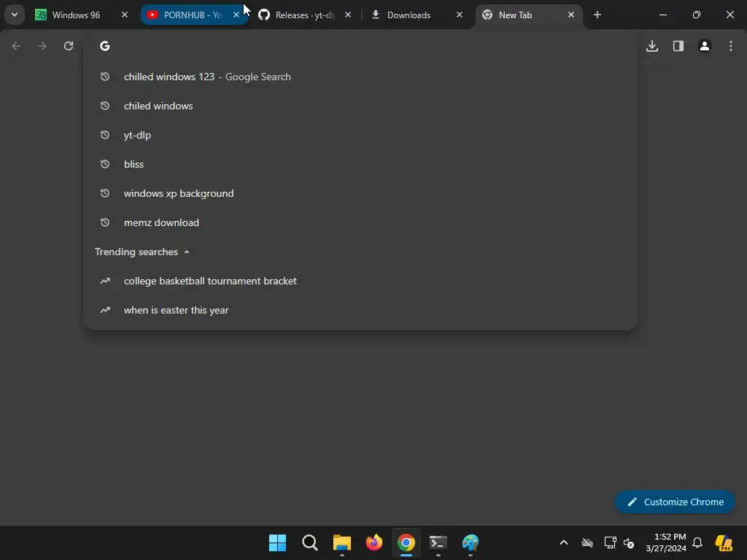
Task: Open the Paint taskbar icon
Action: (471, 542)
